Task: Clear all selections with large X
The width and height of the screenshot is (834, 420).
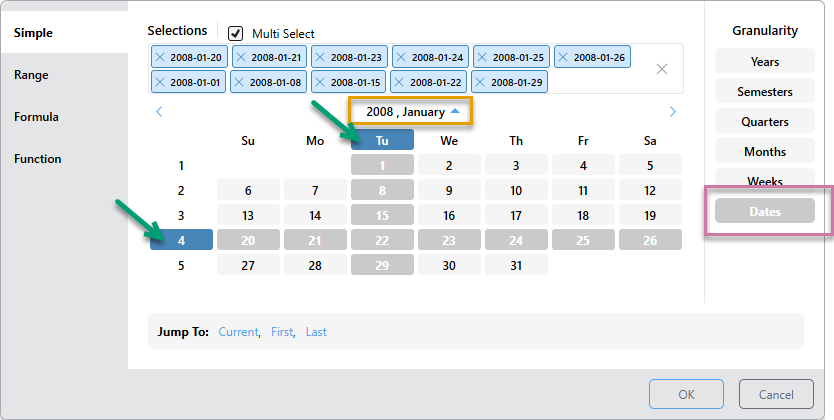Action: [662, 69]
